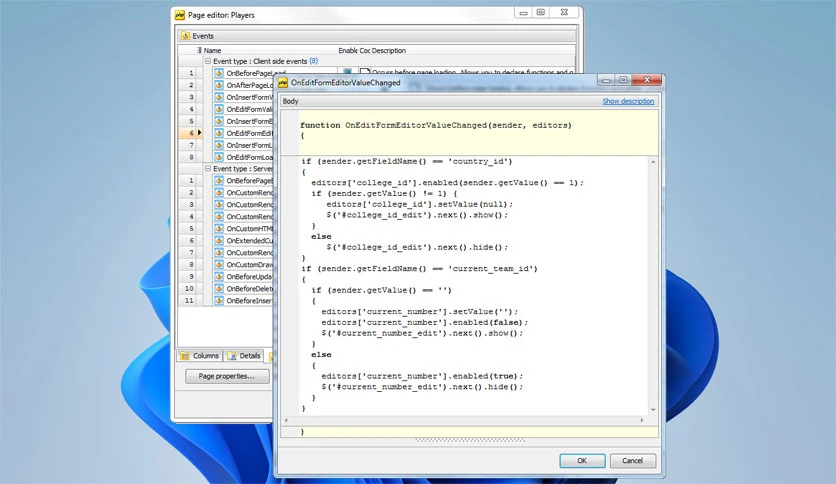This screenshot has height=484, width=836.
Task: Click the OnBeforePageLoad client event icon
Action: 219,73
